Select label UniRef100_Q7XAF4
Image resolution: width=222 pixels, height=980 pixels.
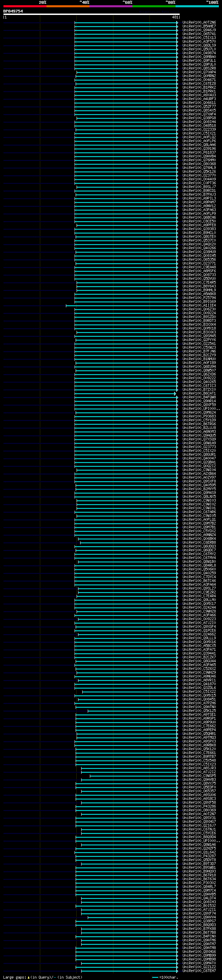[199, 114]
